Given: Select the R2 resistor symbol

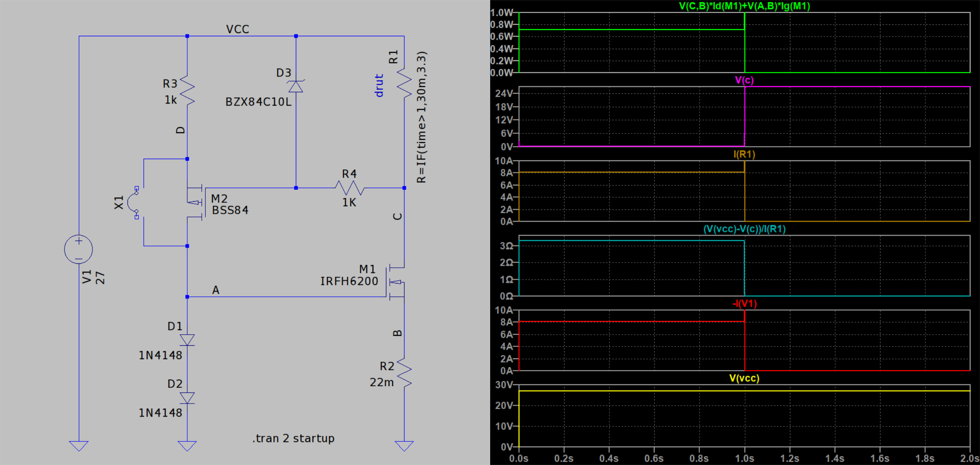Looking at the screenshot, I should [404, 372].
